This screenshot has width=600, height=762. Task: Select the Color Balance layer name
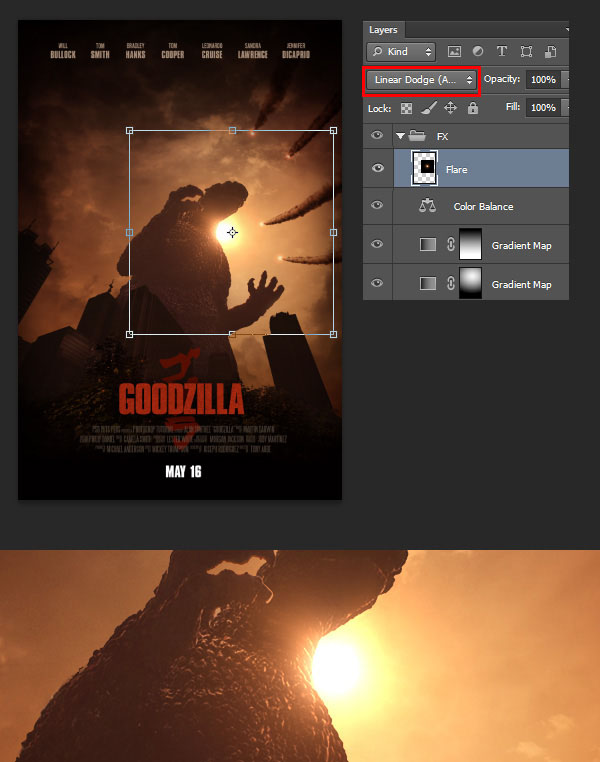(x=483, y=207)
